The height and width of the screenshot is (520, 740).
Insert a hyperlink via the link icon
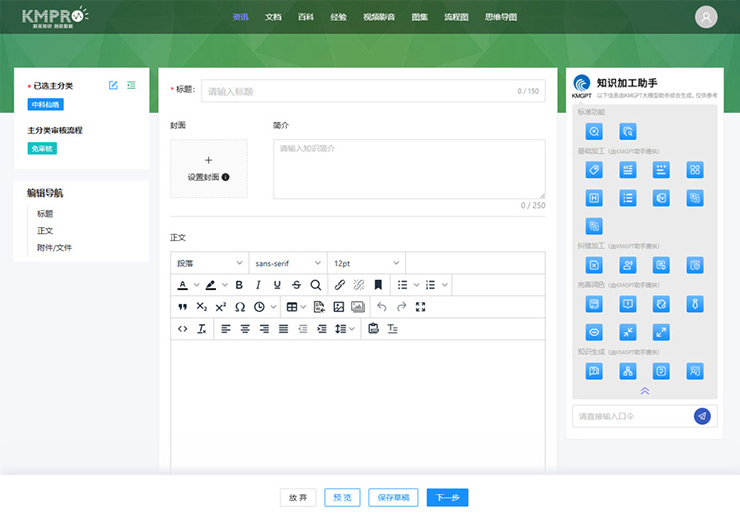[x=340, y=285]
